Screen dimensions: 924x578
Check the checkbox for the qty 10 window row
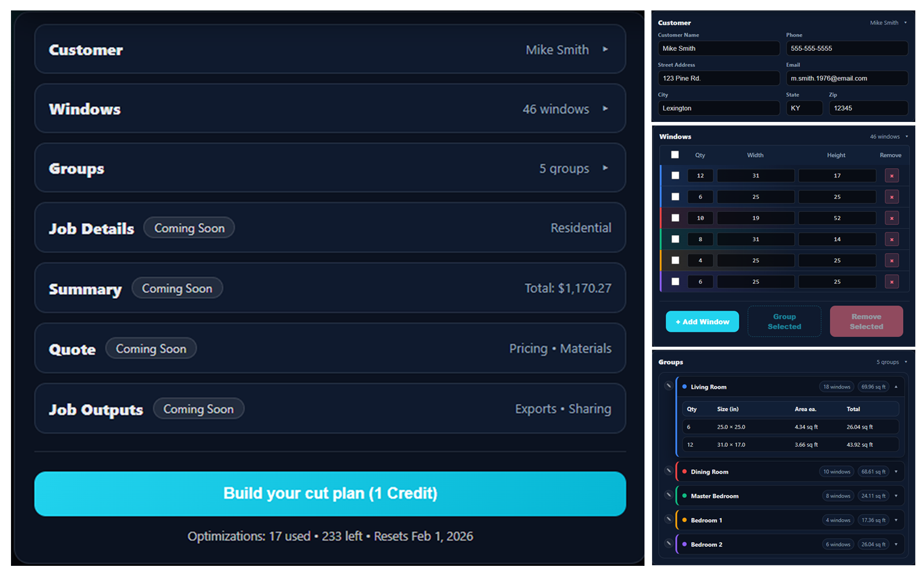coord(675,218)
